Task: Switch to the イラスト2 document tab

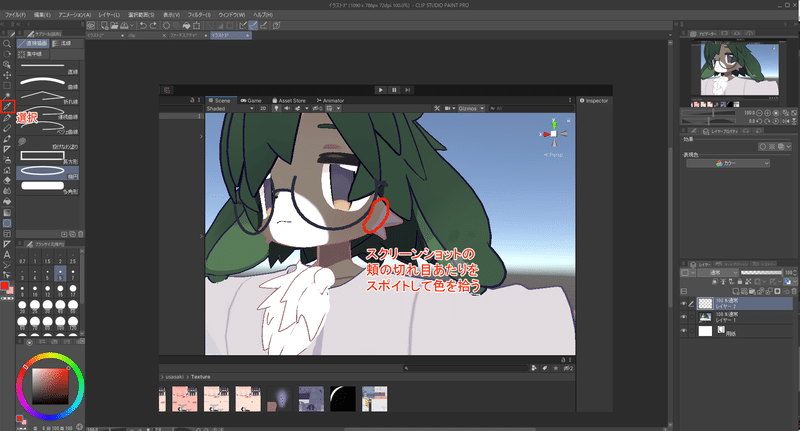Action: tap(106, 35)
